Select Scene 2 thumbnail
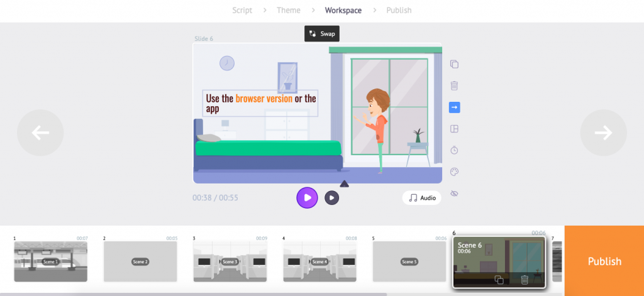644x296 pixels. 140,261
